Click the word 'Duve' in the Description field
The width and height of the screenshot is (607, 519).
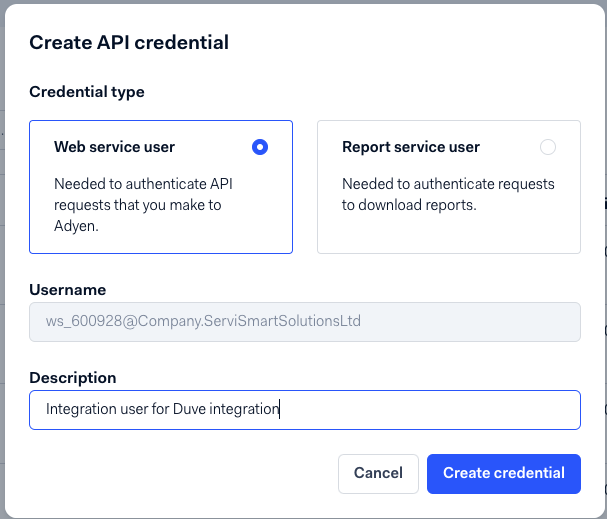(x=189, y=409)
